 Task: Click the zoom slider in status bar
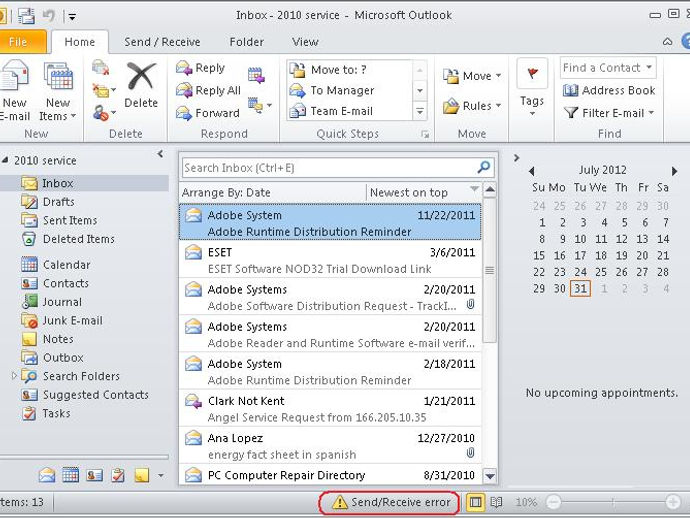(x=613, y=502)
